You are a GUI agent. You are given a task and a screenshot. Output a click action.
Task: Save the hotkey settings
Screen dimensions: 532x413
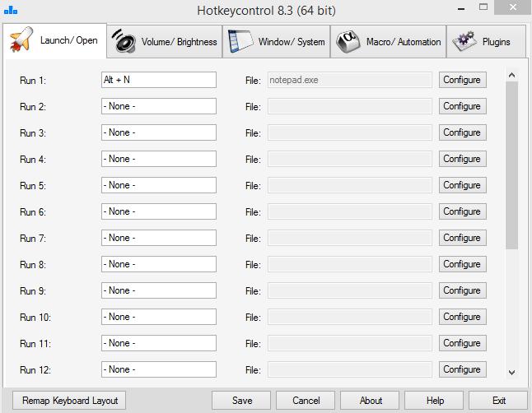[x=241, y=401]
